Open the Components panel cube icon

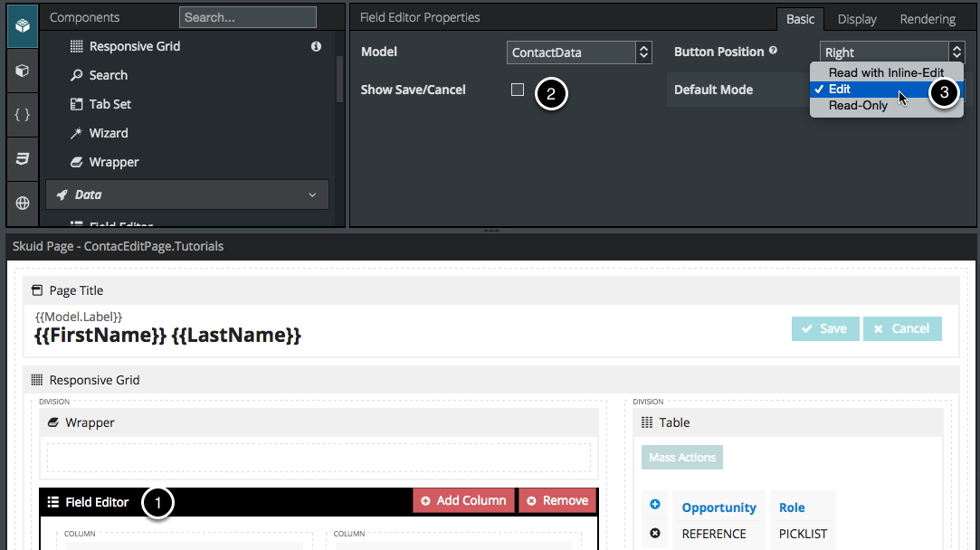click(23, 25)
